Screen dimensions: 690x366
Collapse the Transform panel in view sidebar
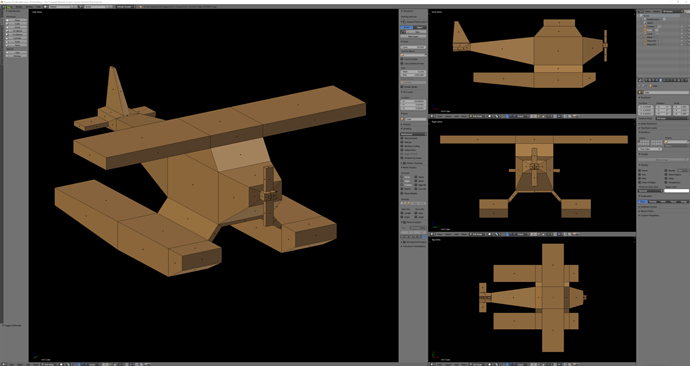409,11
